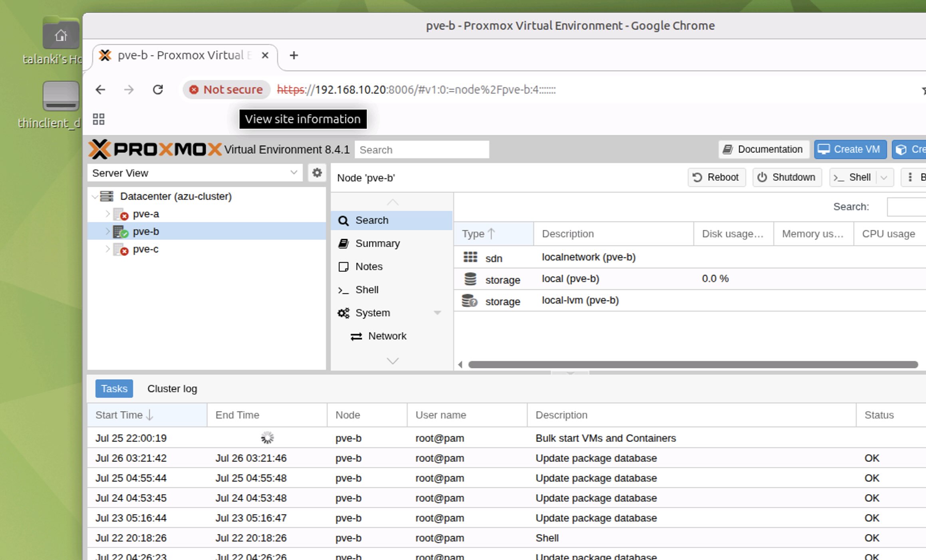Select the 'Jul 22 20:18:26' Shell task row

(507, 538)
